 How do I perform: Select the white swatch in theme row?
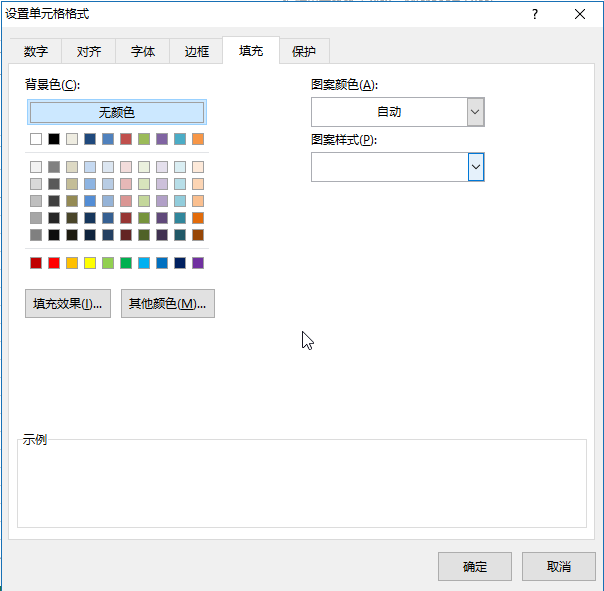pyautogui.click(x=36, y=139)
